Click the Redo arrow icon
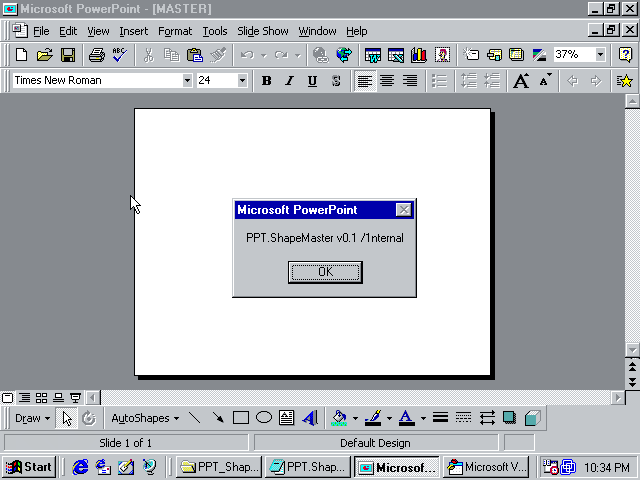 click(x=281, y=55)
